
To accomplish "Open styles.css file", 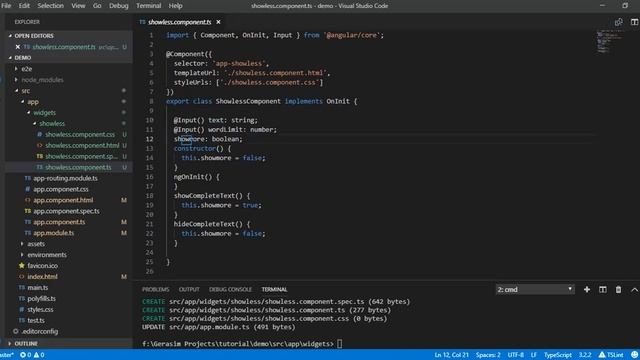I will pyautogui.click(x=40, y=309).
